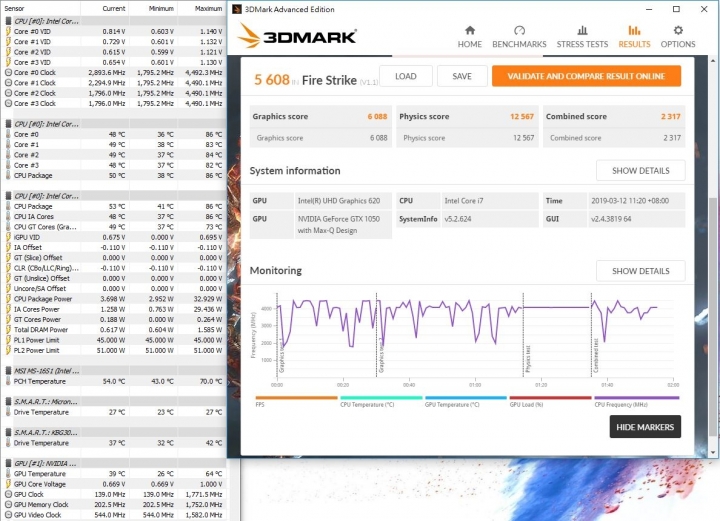Select the GPU [#1]: NVIDIA group header
This screenshot has width=720, height=521.
113,464
